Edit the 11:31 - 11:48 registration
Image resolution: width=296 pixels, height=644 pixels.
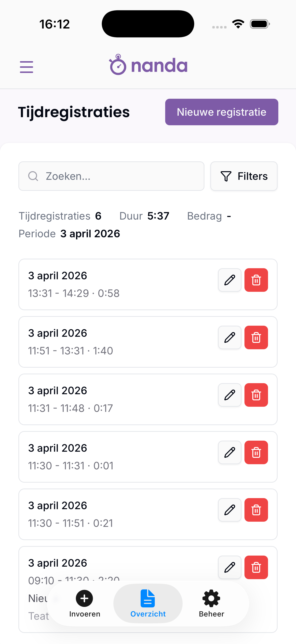click(x=229, y=395)
